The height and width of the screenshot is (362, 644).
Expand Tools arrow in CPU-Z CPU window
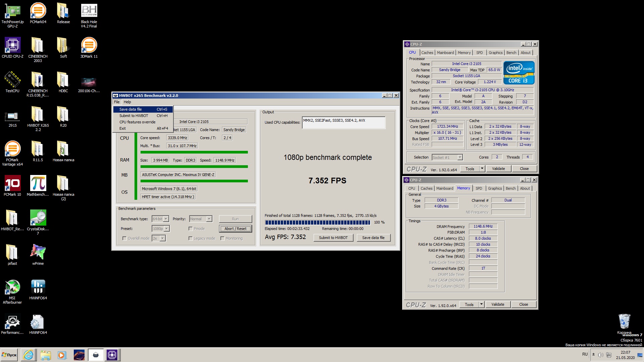[482, 169]
